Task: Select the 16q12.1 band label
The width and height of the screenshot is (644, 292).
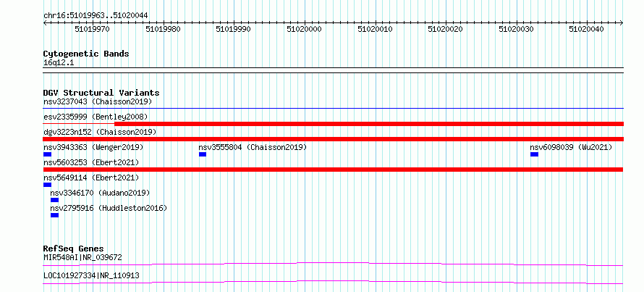Action: point(59,63)
